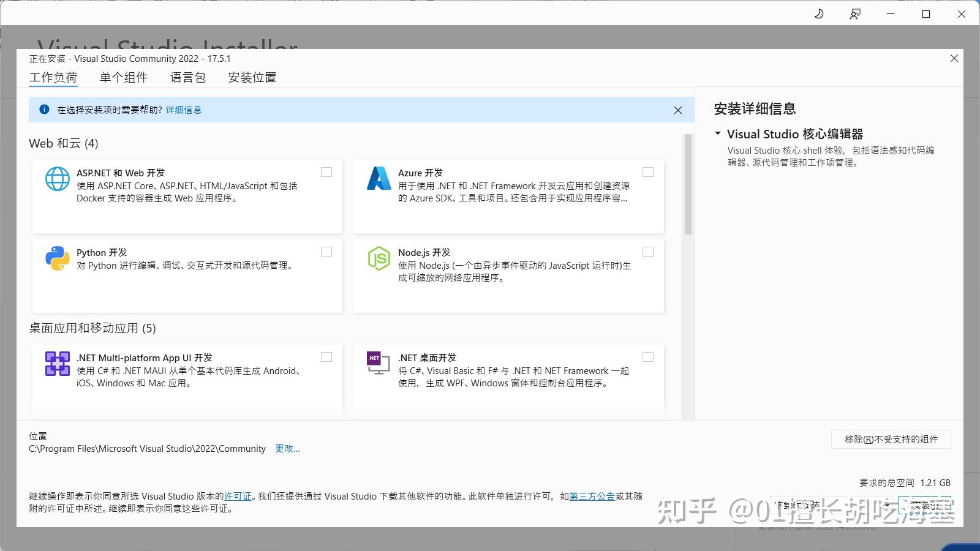980x551 pixels.
Task: Click 更改... to change install location
Action: coord(287,449)
